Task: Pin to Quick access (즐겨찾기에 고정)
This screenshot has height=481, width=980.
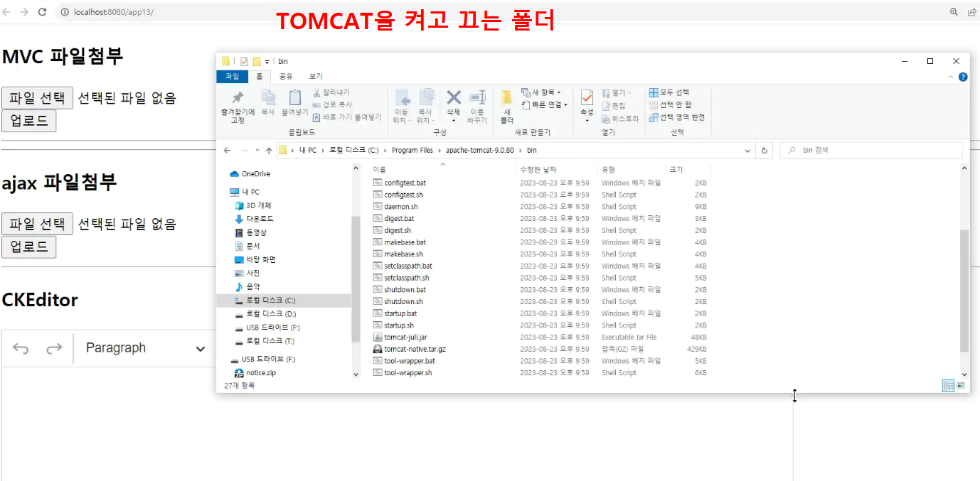Action: pyautogui.click(x=238, y=107)
